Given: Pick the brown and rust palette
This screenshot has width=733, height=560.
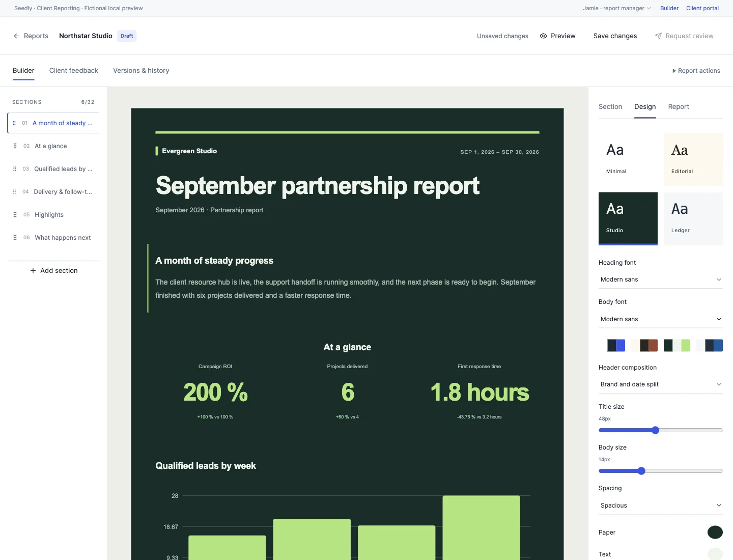Looking at the screenshot, I should 644,346.
